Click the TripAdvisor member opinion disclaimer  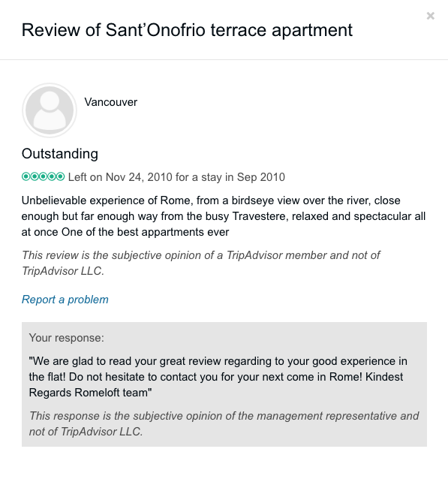coord(200,263)
